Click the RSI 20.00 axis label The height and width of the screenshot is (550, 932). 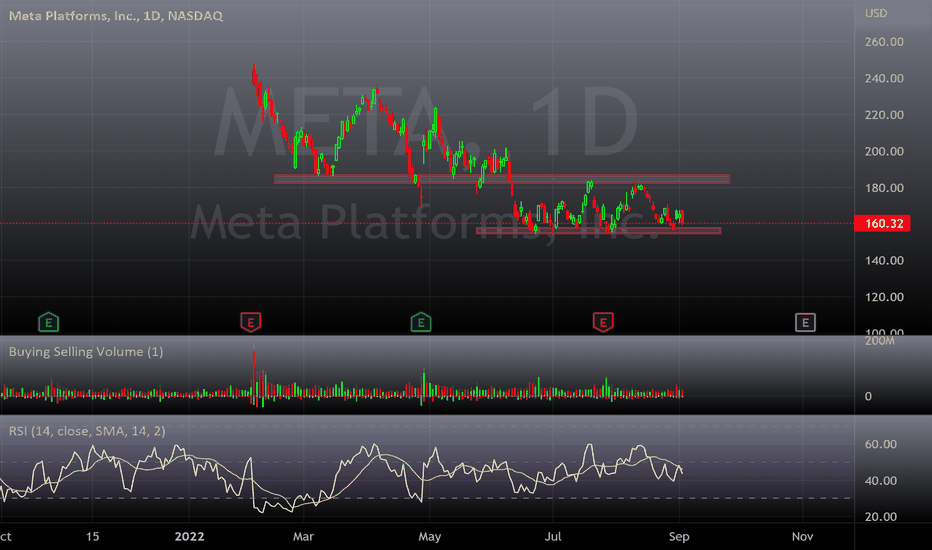(880, 517)
